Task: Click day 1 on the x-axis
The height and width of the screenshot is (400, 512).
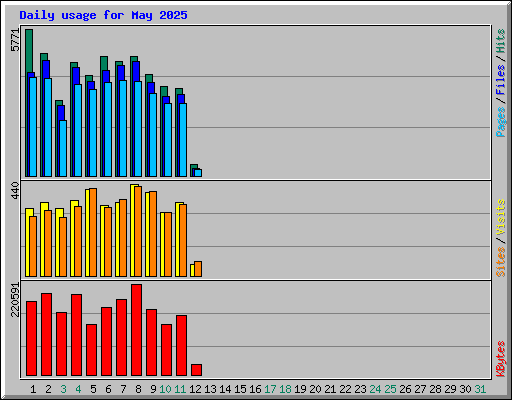Action: (x=33, y=389)
